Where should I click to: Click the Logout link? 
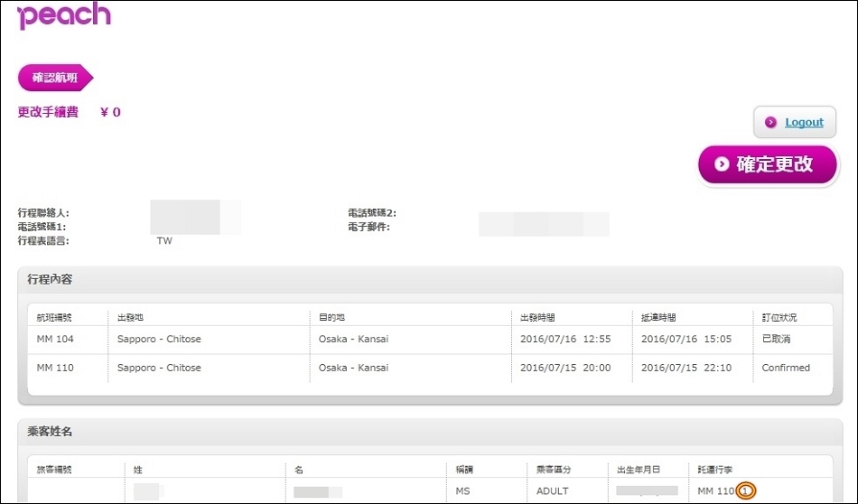[804, 122]
